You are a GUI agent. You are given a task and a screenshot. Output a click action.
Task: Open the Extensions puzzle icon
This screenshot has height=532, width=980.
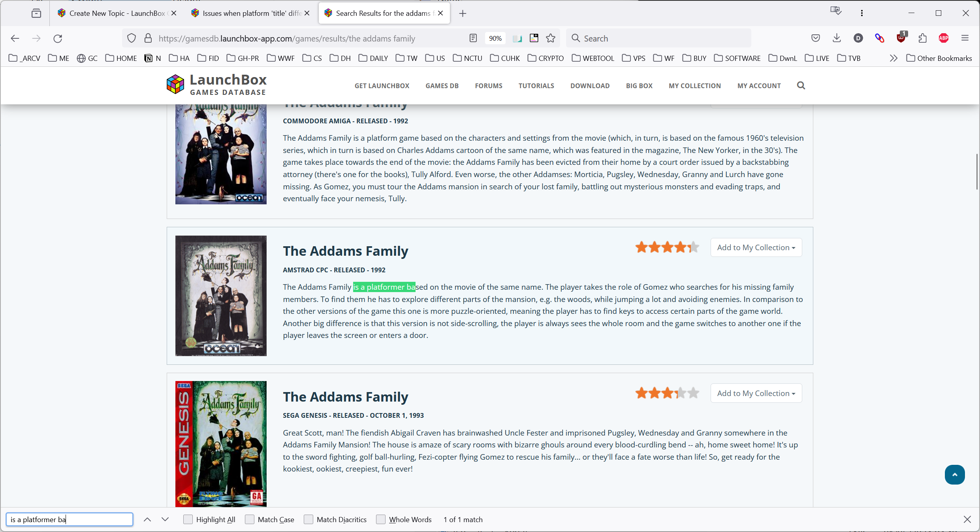[x=922, y=38]
